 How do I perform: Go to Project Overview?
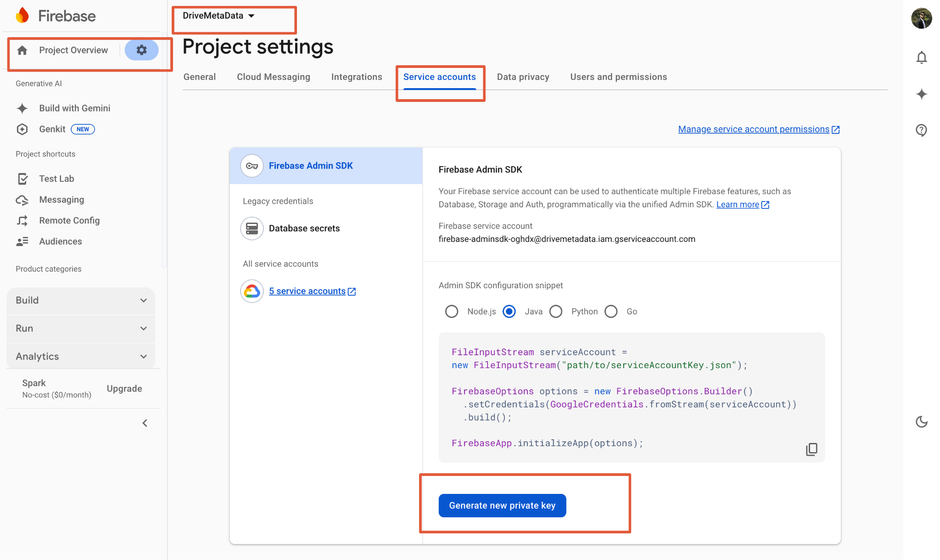(73, 50)
